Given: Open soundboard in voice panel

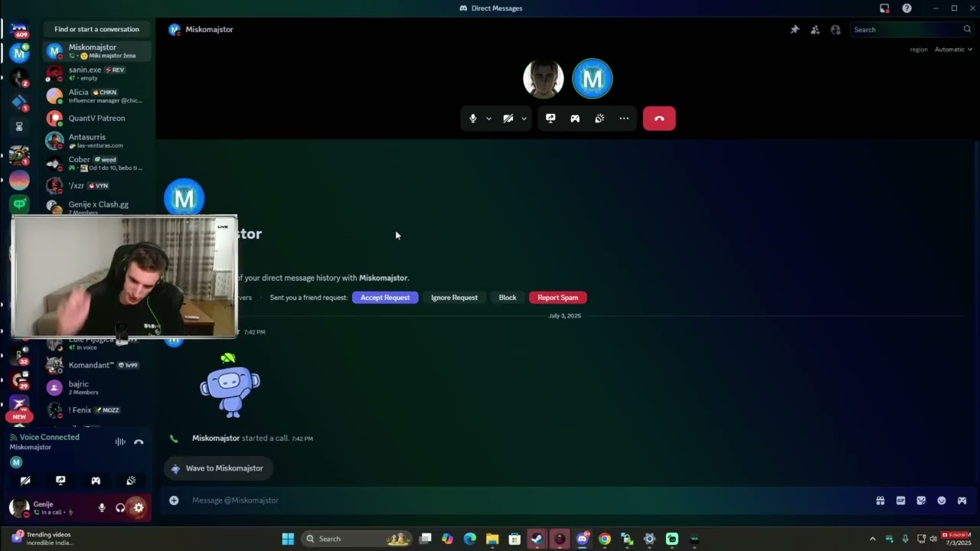Looking at the screenshot, I should pyautogui.click(x=131, y=481).
